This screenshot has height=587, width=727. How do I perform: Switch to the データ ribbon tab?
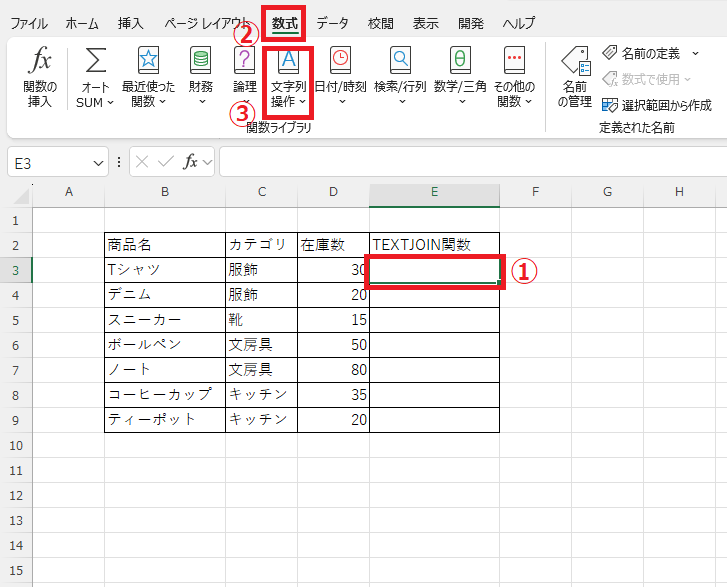pos(333,23)
